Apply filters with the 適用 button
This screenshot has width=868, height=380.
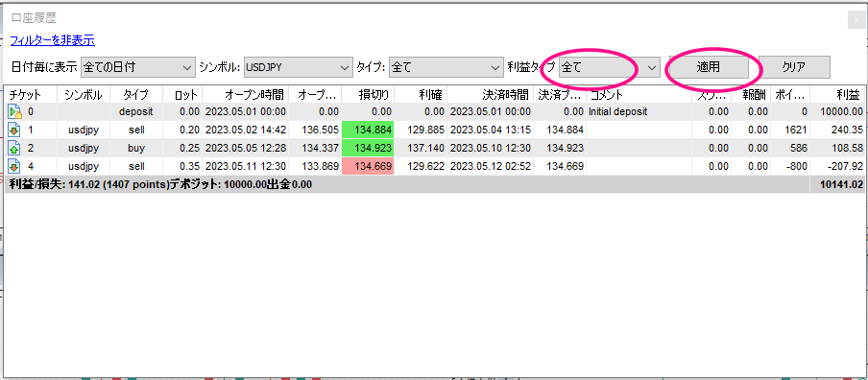pyautogui.click(x=709, y=67)
